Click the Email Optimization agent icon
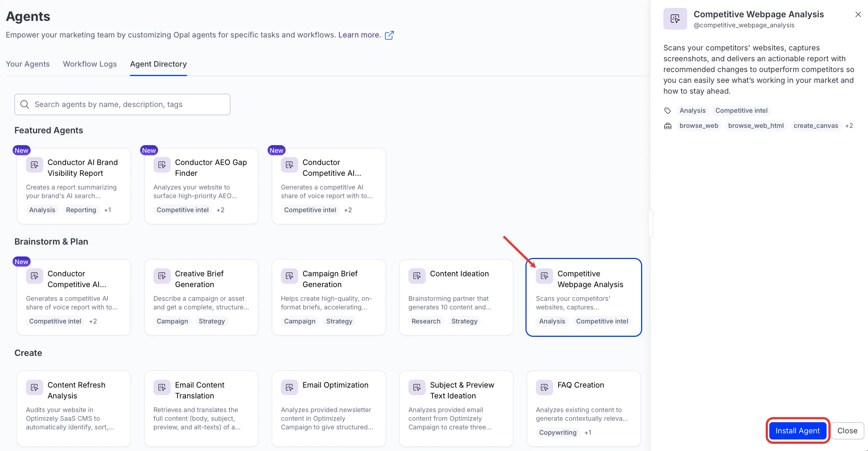Screen dimensions: 868x451 [290, 388]
